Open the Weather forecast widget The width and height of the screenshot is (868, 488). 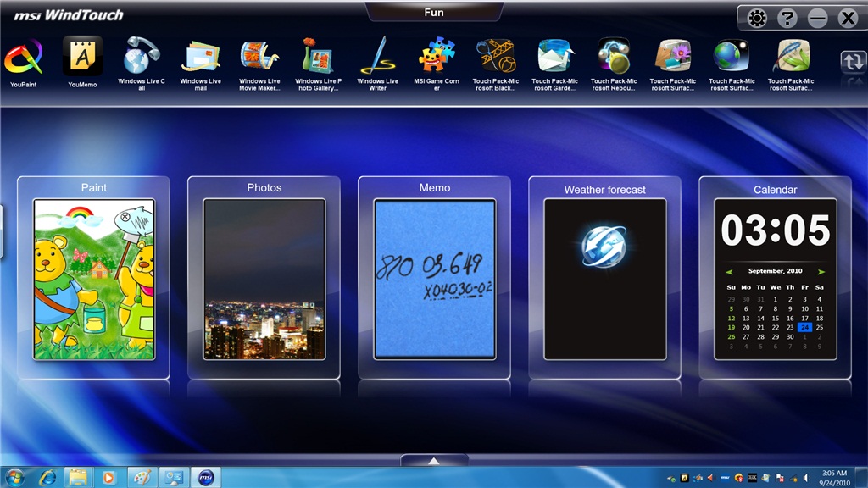tap(604, 279)
